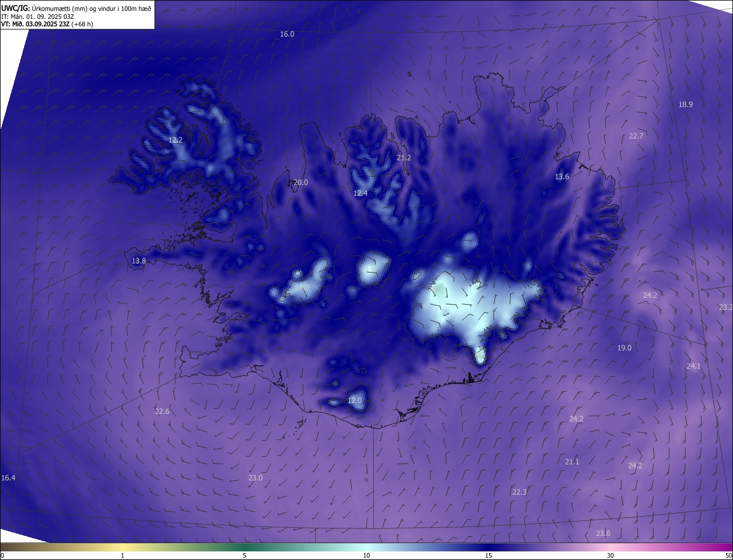Viewport: 733px width, 560px height.
Task: Click the 16.0 value label
Action: point(287,34)
